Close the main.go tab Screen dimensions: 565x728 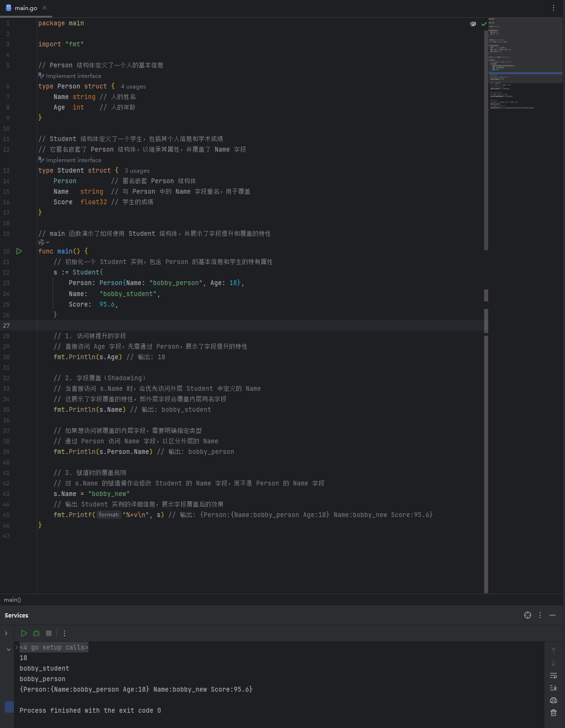pyautogui.click(x=44, y=8)
